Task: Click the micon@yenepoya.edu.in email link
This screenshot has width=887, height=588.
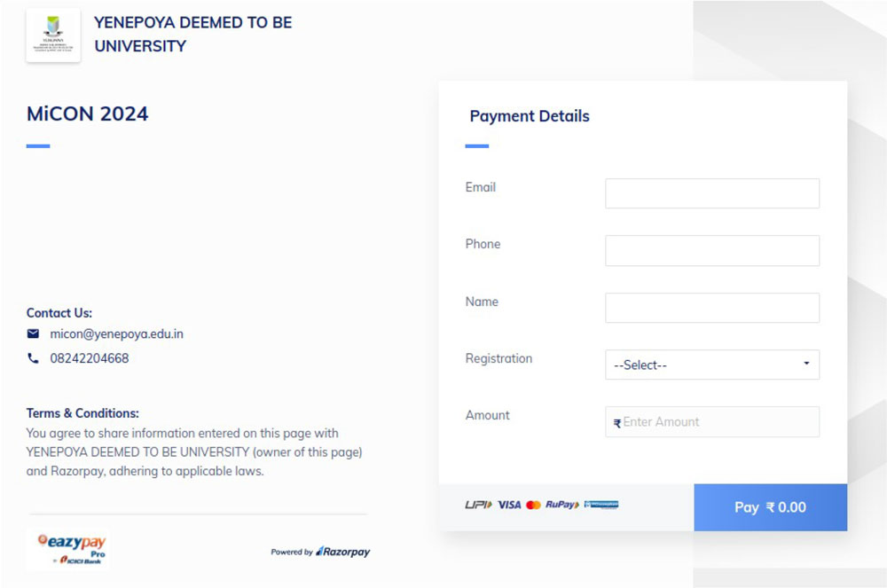Action: 116,334
